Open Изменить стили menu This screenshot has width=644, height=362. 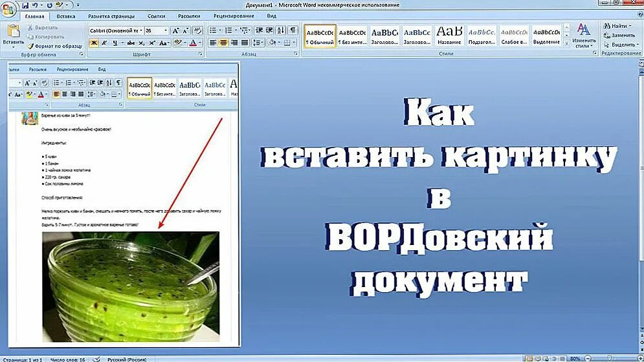[584, 36]
